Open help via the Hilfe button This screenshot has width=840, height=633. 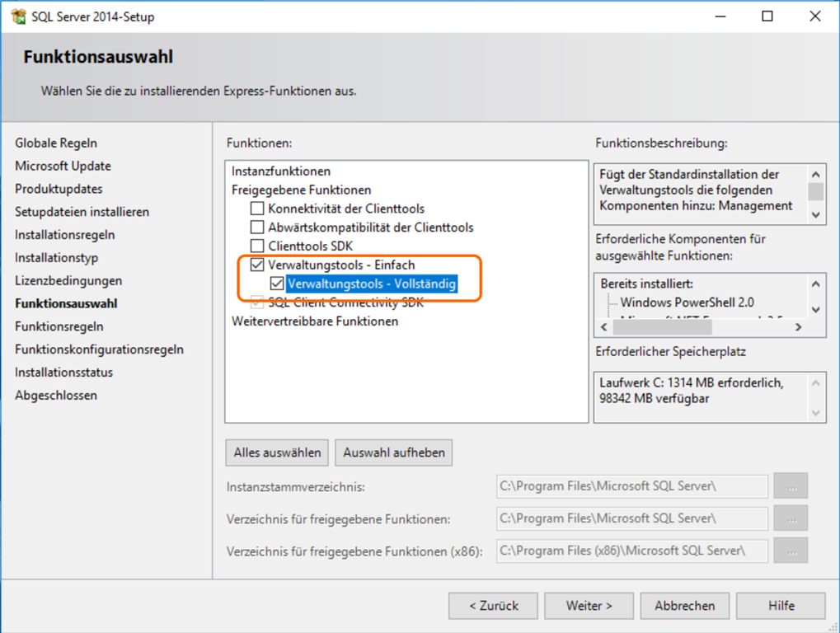781,606
